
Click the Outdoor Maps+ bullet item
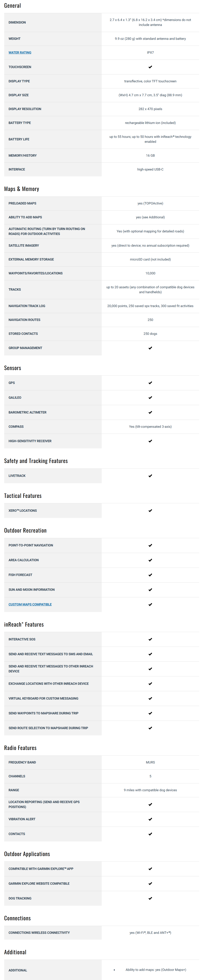coord(156,970)
